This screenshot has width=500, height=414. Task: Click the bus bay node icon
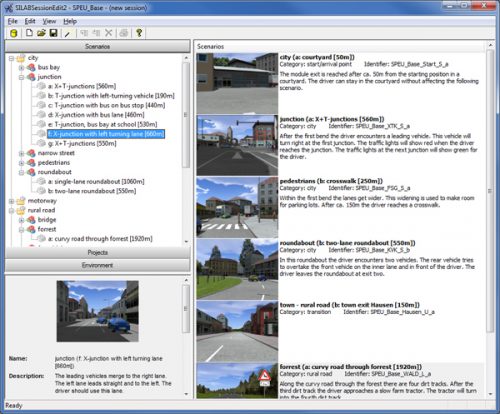pos(31,67)
